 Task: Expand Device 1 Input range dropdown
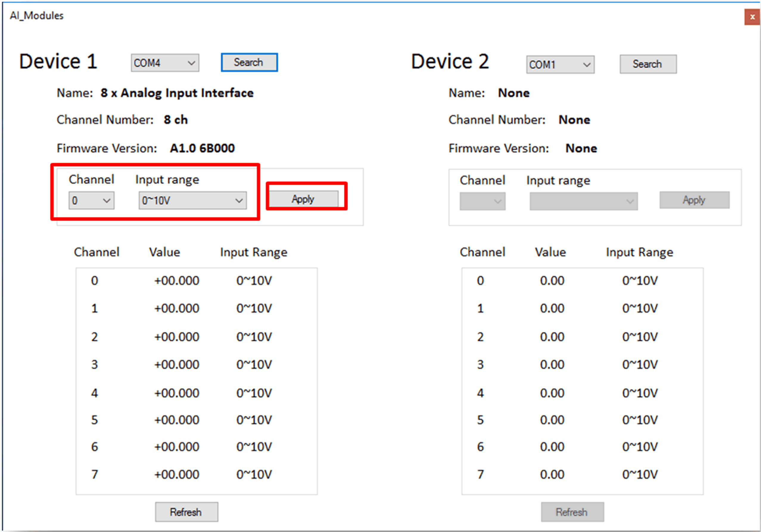tap(193, 200)
